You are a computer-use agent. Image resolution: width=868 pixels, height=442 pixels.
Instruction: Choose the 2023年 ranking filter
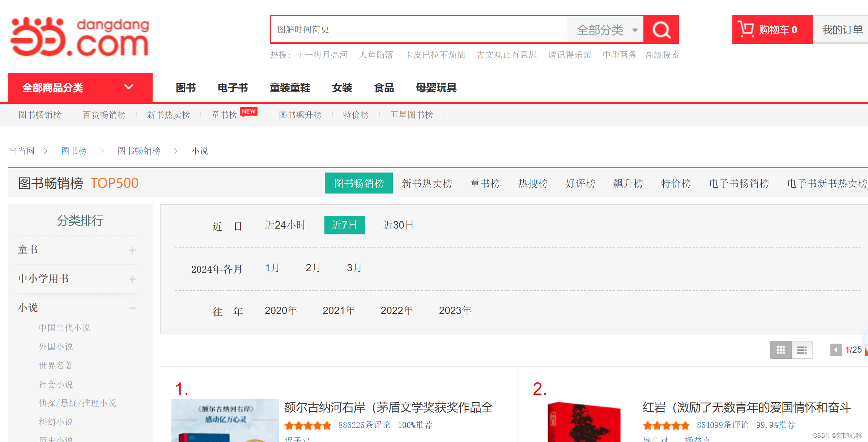click(455, 310)
